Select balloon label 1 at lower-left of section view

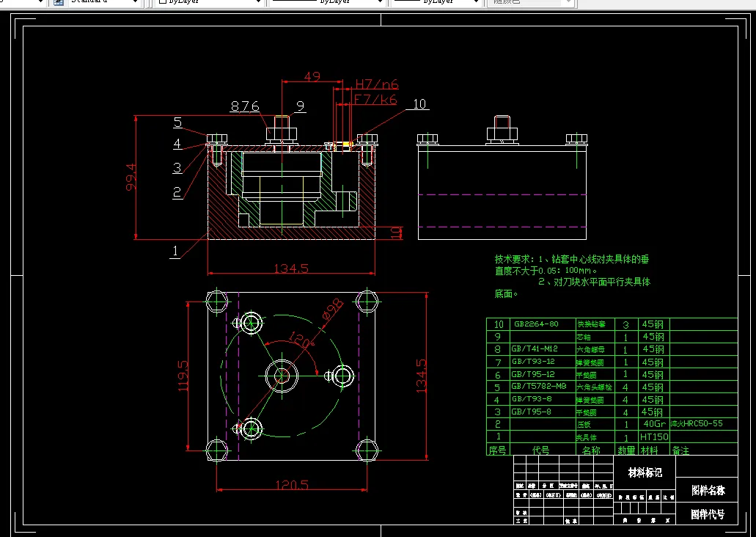pyautogui.click(x=175, y=251)
